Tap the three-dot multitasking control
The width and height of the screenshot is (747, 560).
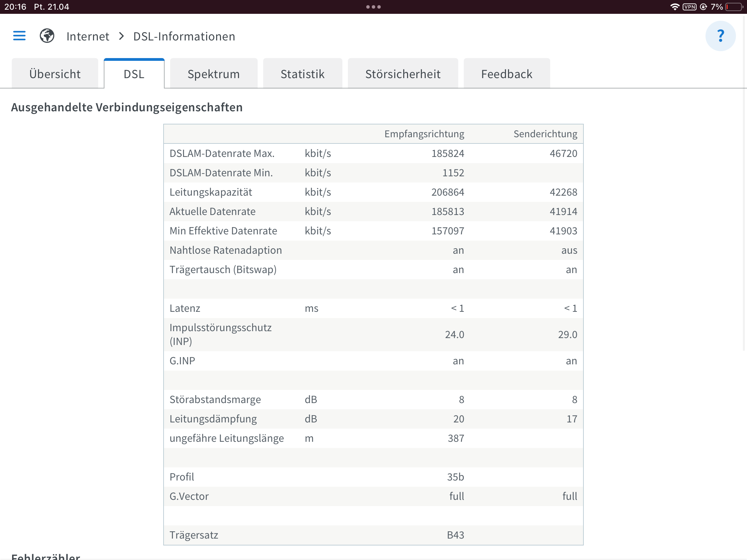pyautogui.click(x=373, y=7)
